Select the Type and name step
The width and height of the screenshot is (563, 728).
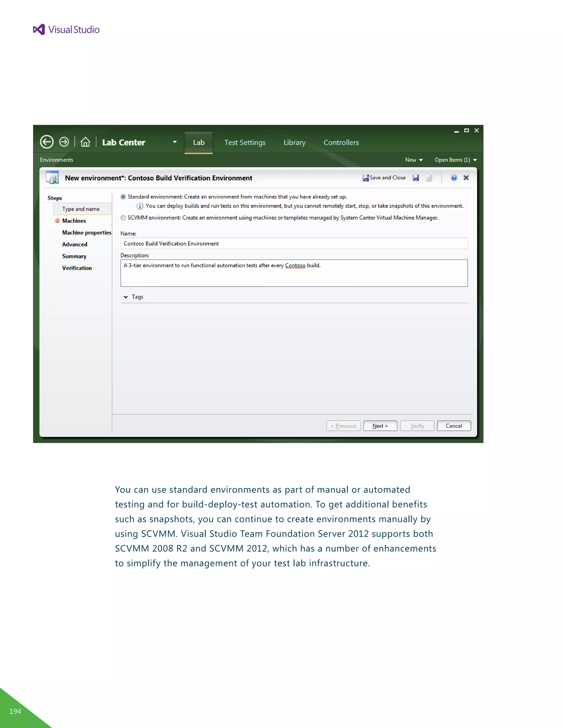82,209
